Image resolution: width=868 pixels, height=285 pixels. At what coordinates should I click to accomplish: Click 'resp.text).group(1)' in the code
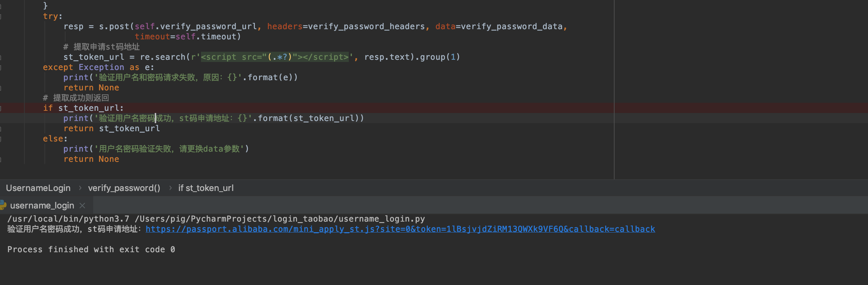[412, 57]
